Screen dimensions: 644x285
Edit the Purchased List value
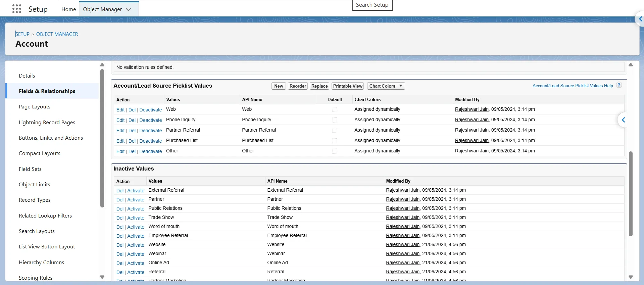point(120,141)
